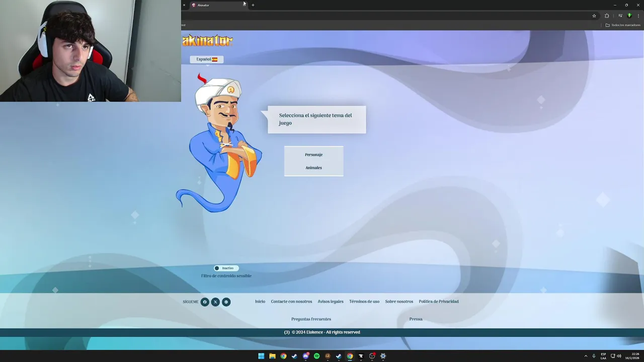The height and width of the screenshot is (362, 644).
Task: Switch the ESP LAA input language
Action: point(603,356)
